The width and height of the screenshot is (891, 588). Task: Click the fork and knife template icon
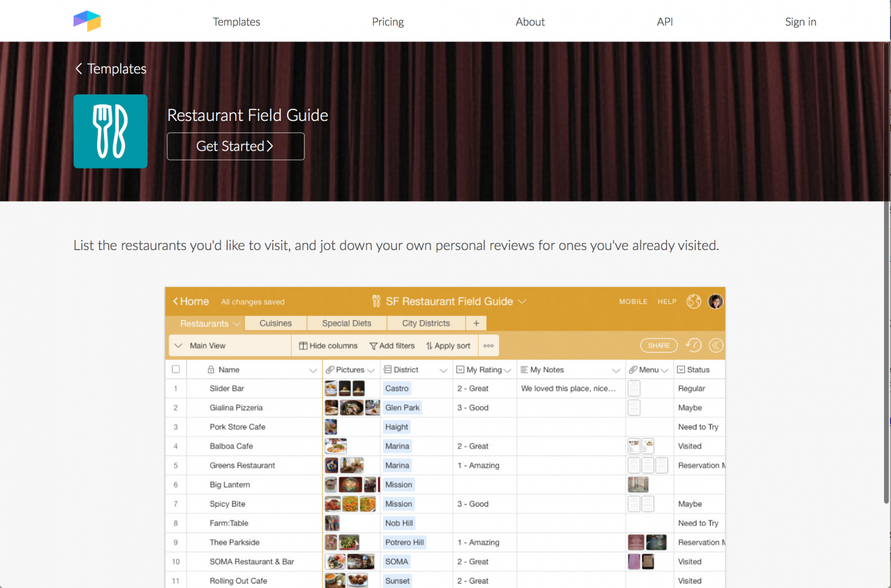111,131
